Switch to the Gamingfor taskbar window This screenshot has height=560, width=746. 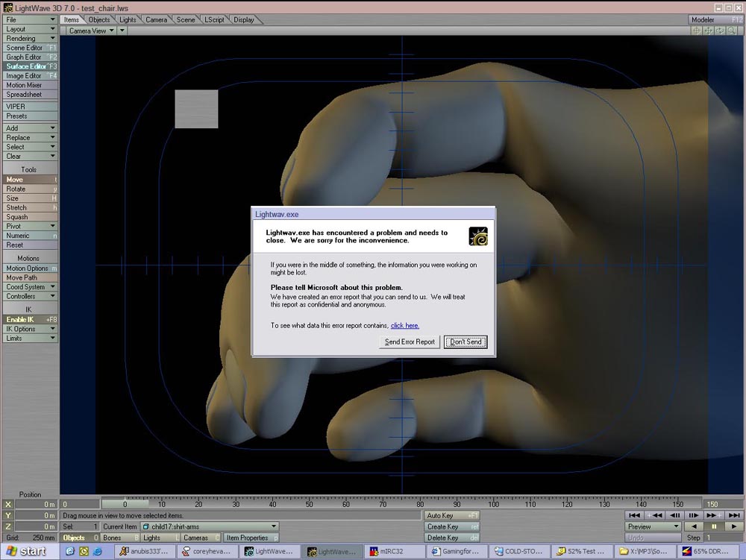point(457,552)
